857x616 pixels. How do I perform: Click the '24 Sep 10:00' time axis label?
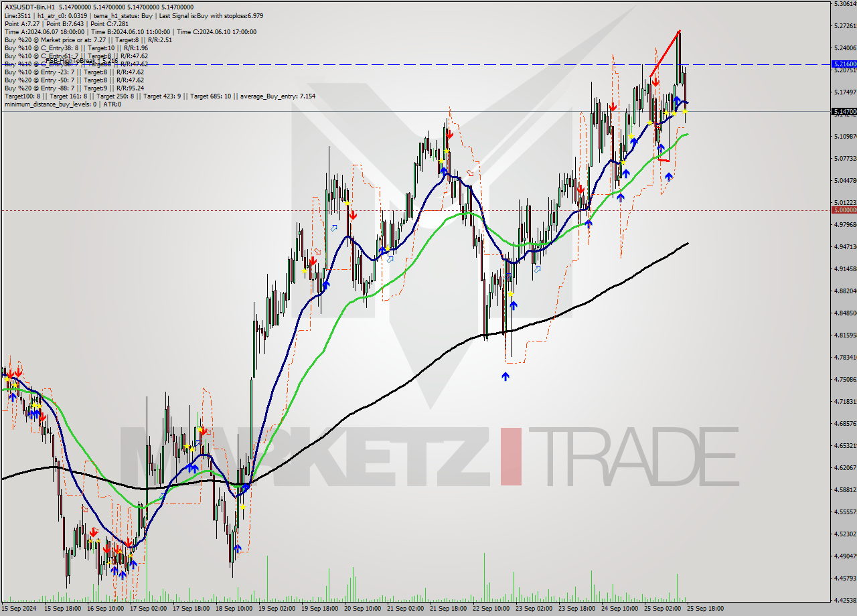pos(619,609)
